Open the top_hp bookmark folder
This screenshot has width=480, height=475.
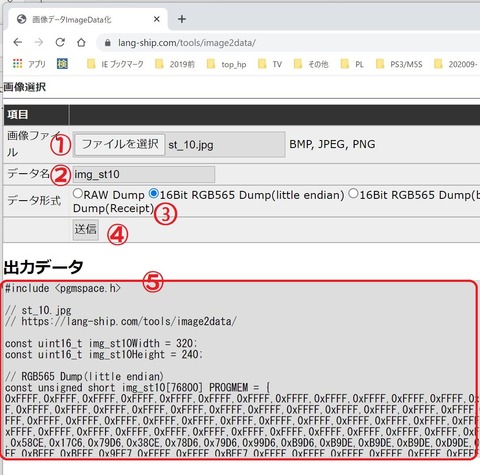(x=227, y=64)
